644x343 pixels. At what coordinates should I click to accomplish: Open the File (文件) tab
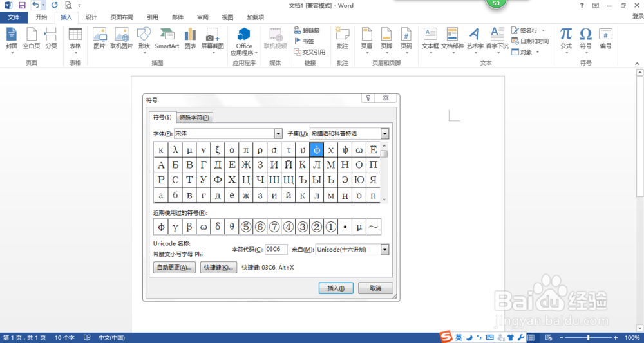(x=14, y=17)
